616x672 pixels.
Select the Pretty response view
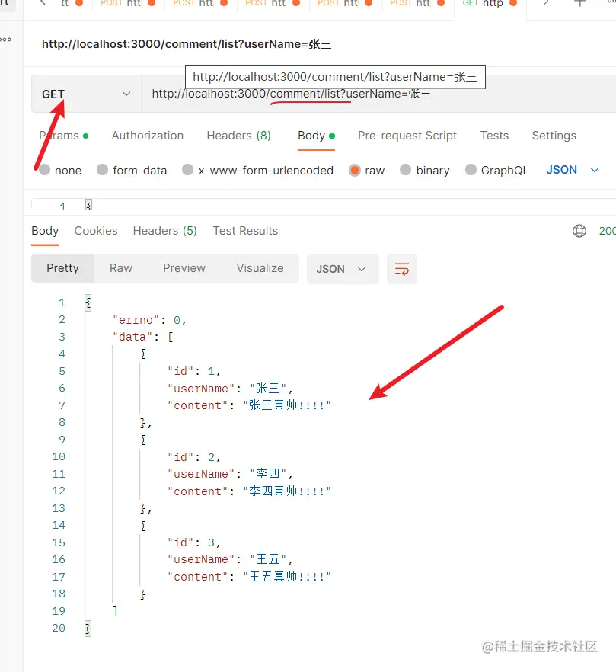[62, 268]
